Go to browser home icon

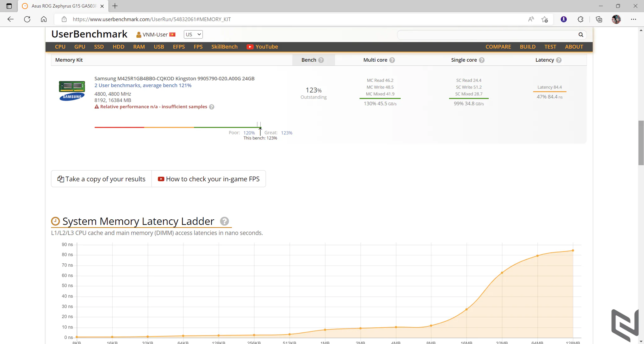44,19
